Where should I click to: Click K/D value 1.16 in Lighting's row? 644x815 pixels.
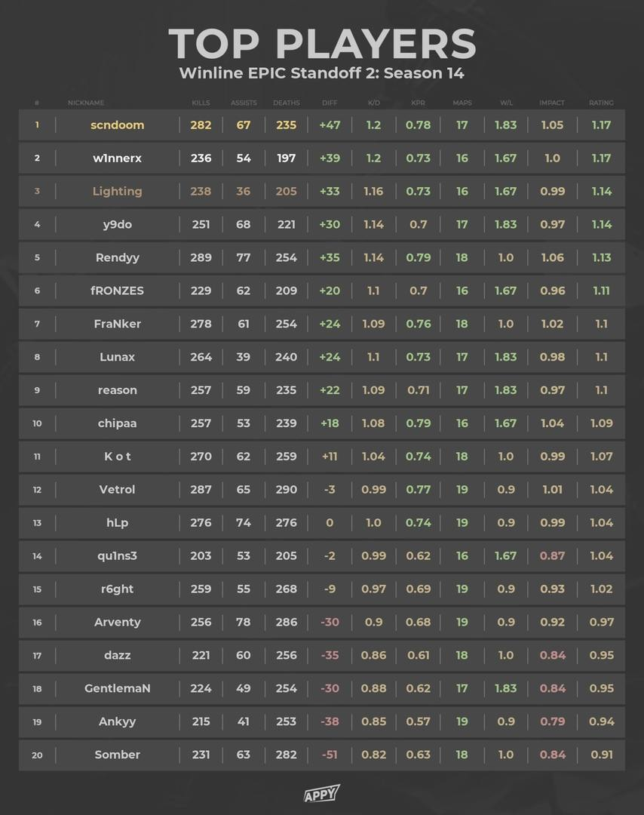coord(373,191)
